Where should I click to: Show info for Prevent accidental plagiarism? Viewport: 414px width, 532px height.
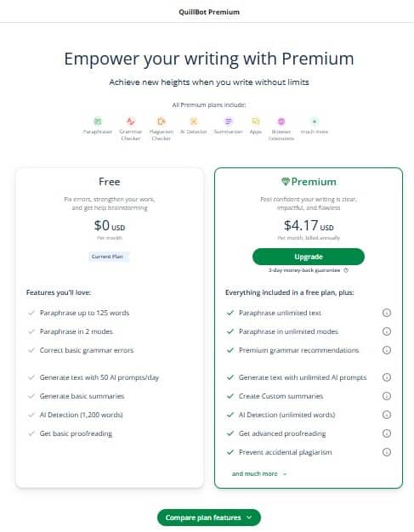pyautogui.click(x=387, y=452)
